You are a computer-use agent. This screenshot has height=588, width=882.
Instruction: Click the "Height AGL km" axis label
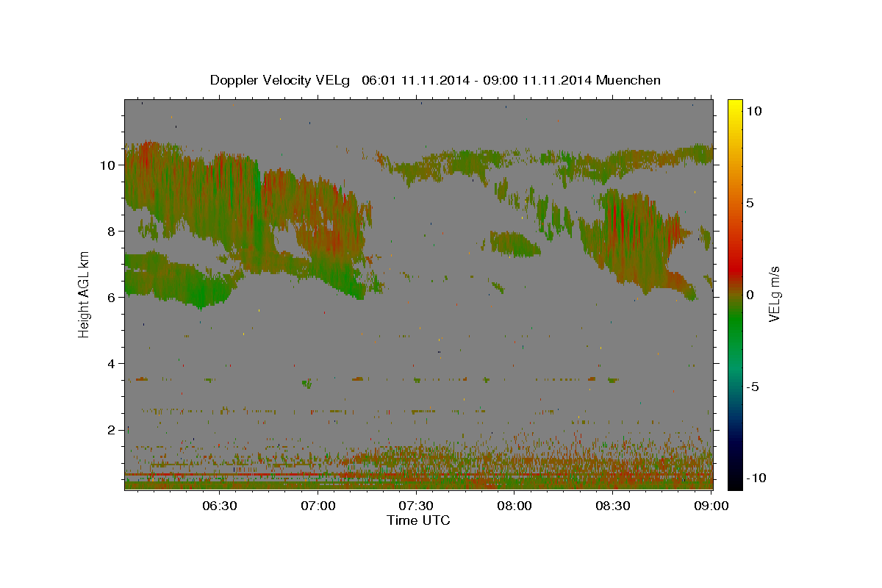[x=84, y=293]
